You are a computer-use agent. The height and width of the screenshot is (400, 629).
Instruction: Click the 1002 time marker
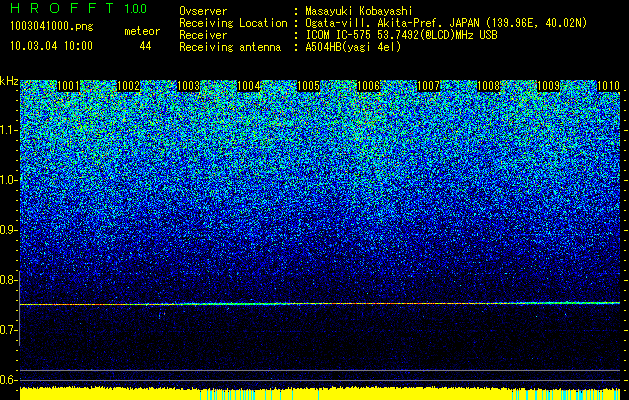(128, 86)
